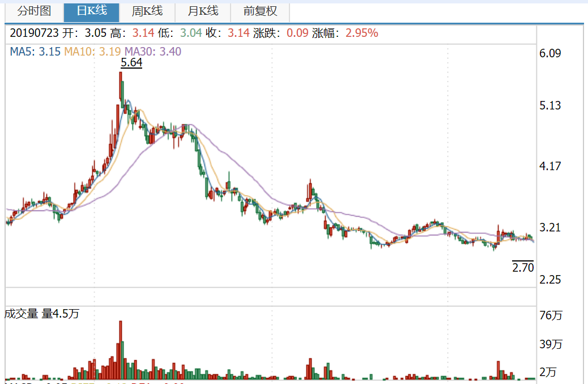588x384 pixels.
Task: Click the 高: 3.14 high price
Action: click(132, 33)
